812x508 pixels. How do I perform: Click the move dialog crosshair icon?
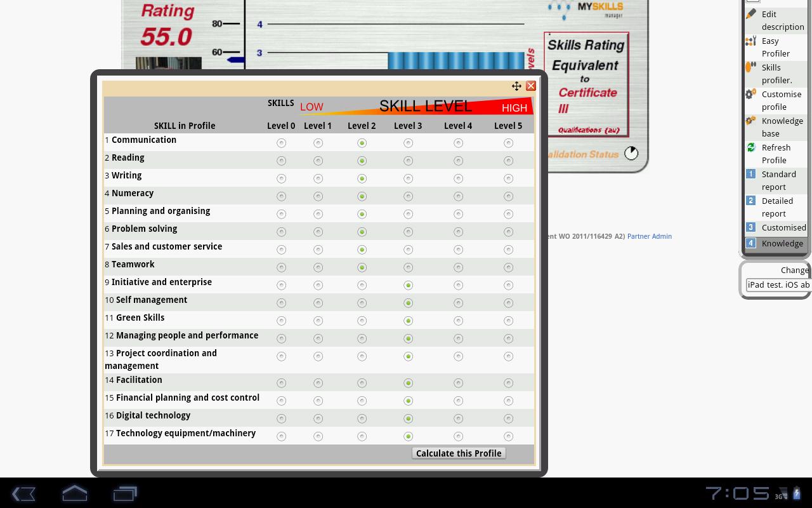(516, 86)
